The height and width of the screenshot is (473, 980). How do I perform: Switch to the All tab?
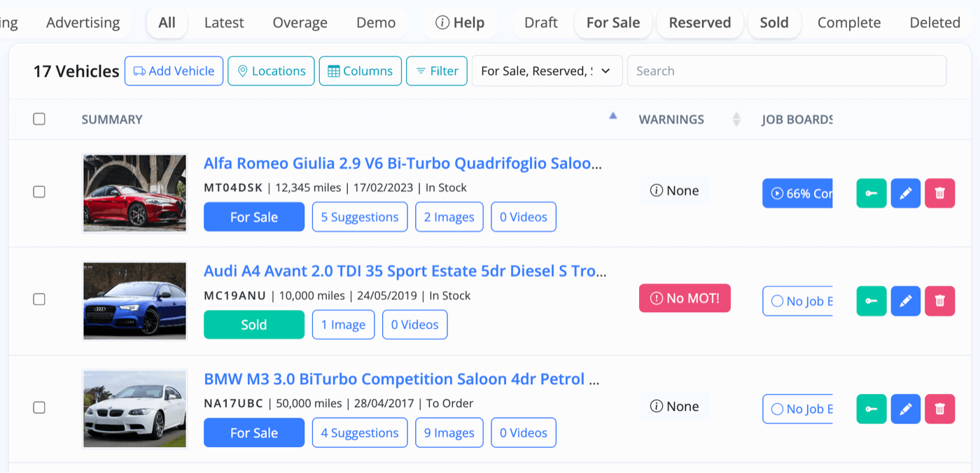point(167,22)
